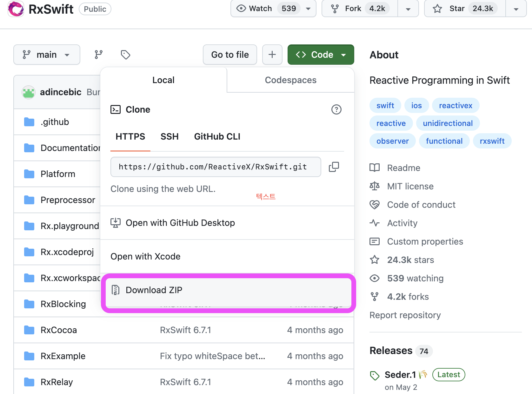The width and height of the screenshot is (532, 394).
Task: Switch to the Codespaces tab
Action: pyautogui.click(x=291, y=80)
